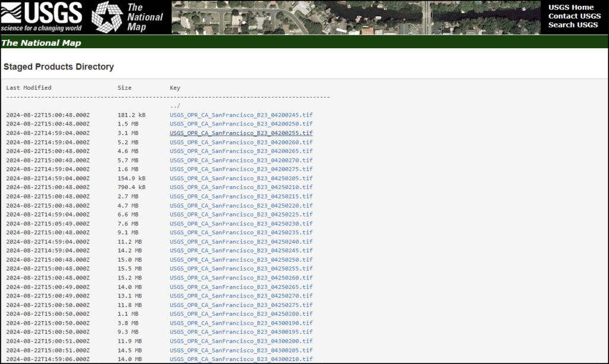Go to parent directory ../ link
Viewport: 609px width, 364px height.
[175, 106]
